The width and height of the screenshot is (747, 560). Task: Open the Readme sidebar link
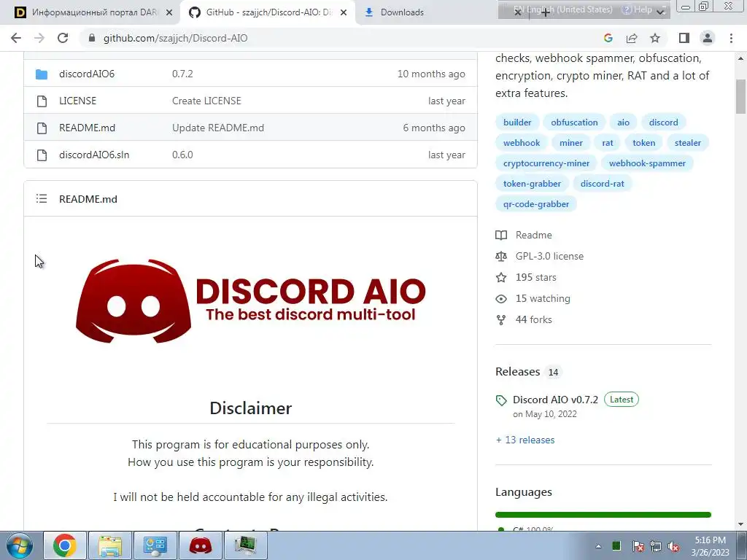[x=533, y=236]
